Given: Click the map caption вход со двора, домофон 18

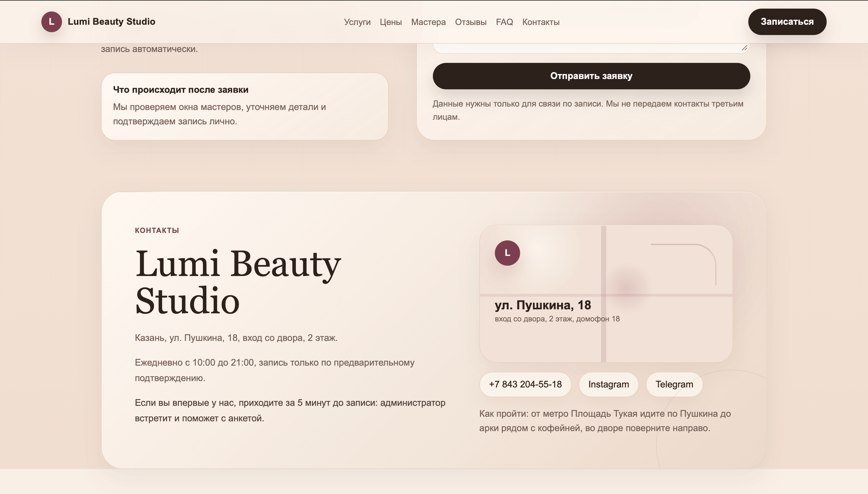Looking at the screenshot, I should 557,319.
